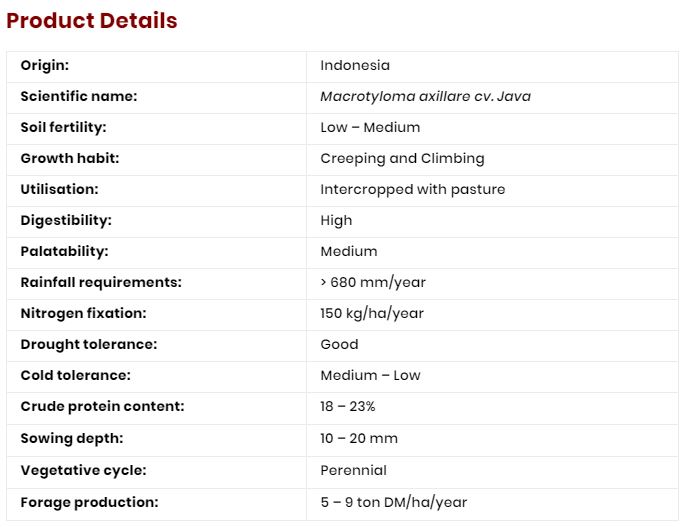This screenshot has width=686, height=527.
Task: Click the Indonesia value
Action: [355, 65]
